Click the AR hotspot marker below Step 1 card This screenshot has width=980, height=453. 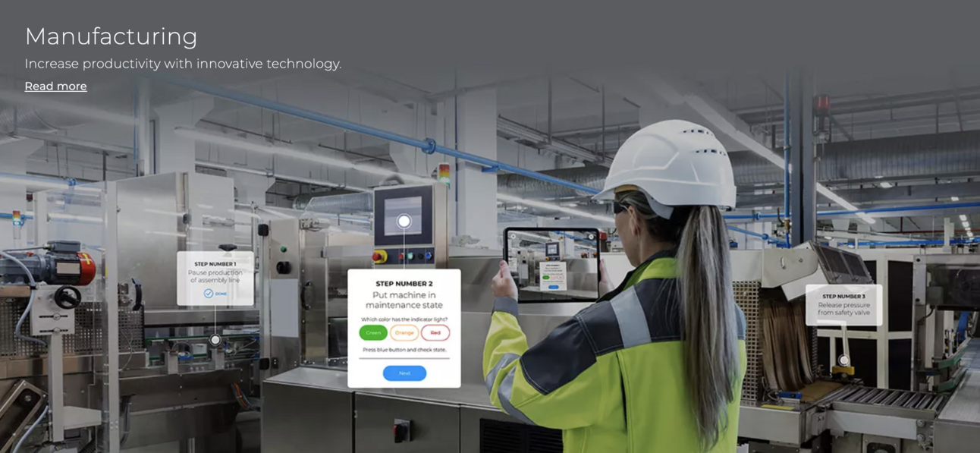tap(215, 340)
